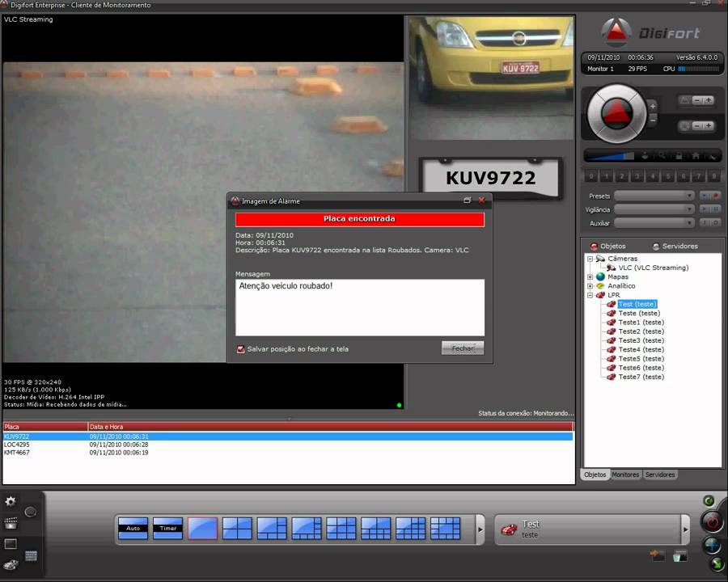This screenshot has height=582, width=728.
Task: Open the Vigilância dropdown
Action: [654, 209]
